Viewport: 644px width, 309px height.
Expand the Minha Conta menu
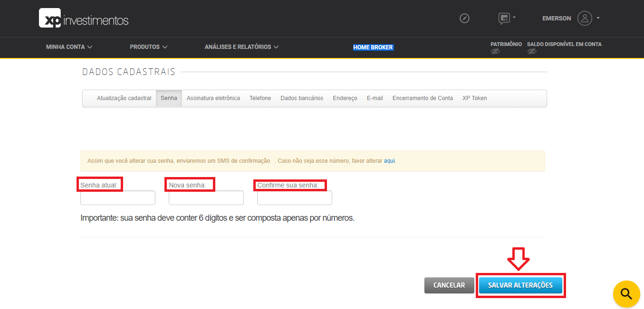pyautogui.click(x=69, y=47)
